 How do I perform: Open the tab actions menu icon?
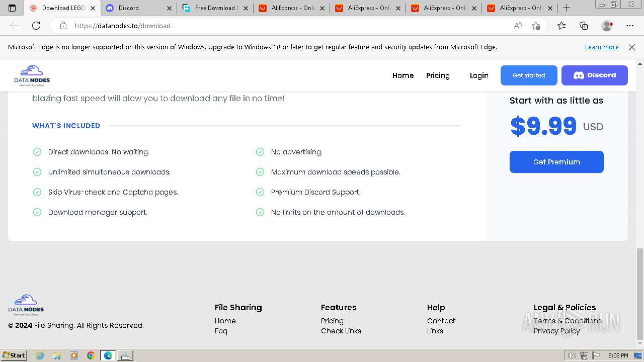click(12, 8)
